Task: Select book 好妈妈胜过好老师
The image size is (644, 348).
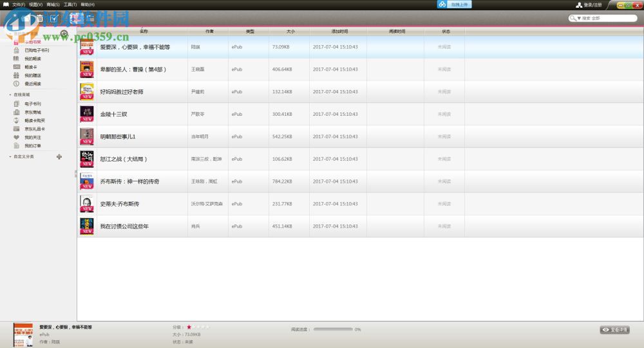Action: coord(360,92)
